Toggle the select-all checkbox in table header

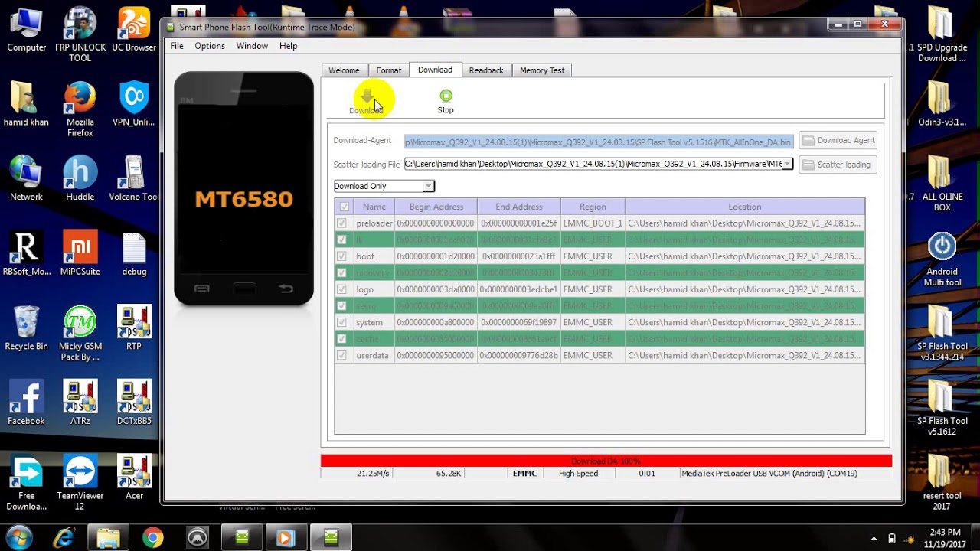pos(344,207)
